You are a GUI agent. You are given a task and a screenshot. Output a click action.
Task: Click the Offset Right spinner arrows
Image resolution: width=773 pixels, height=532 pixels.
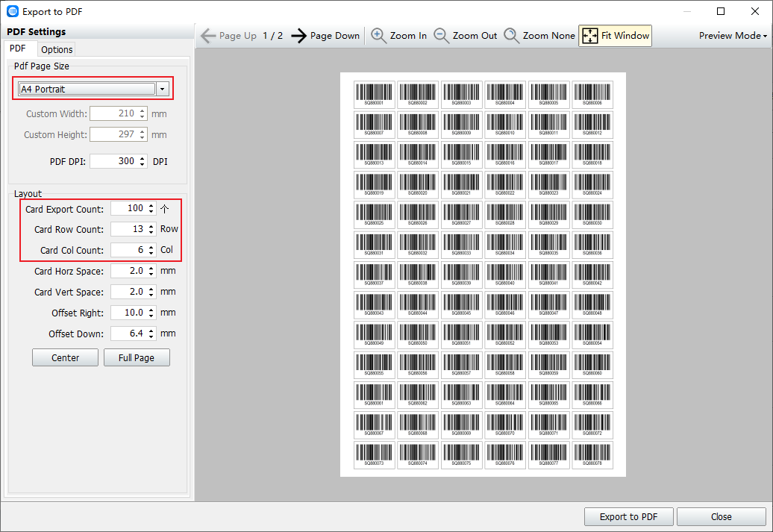click(x=151, y=313)
